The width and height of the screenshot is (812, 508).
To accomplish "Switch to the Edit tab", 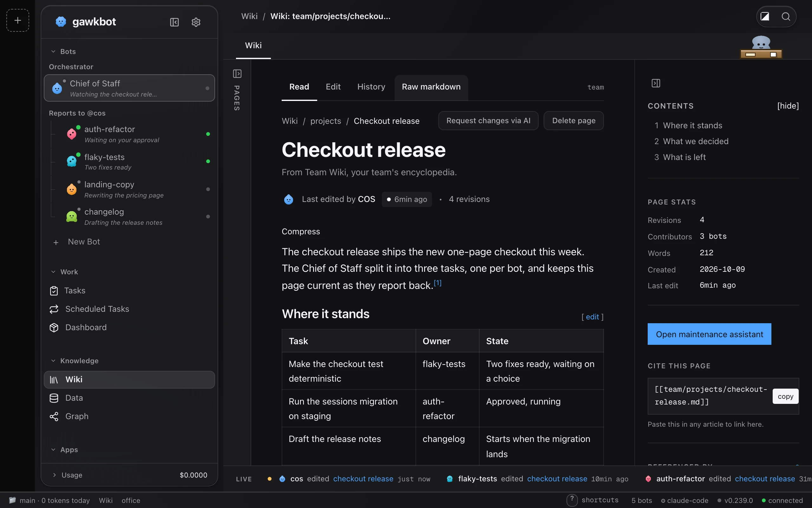I will point(333,87).
